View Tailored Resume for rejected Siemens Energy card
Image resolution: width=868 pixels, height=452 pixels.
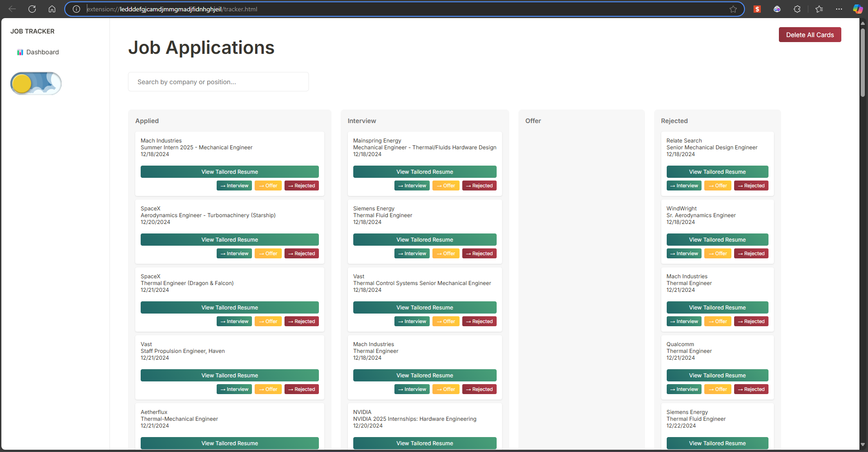[x=717, y=443]
